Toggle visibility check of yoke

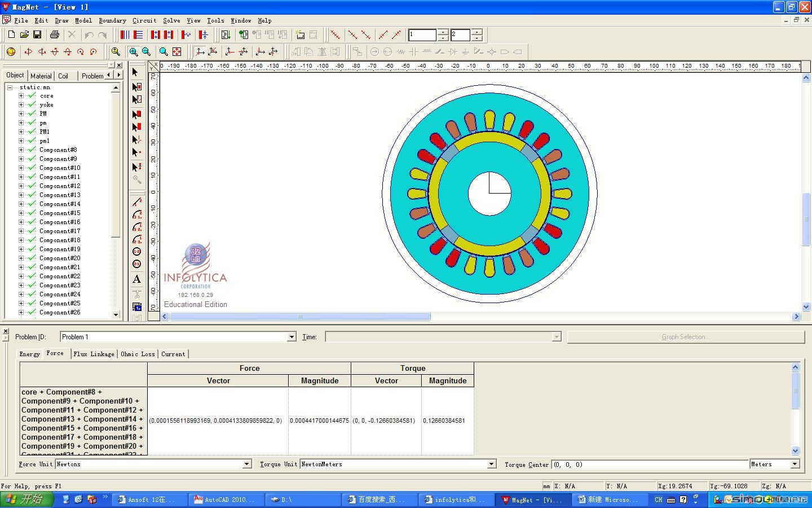pyautogui.click(x=32, y=105)
